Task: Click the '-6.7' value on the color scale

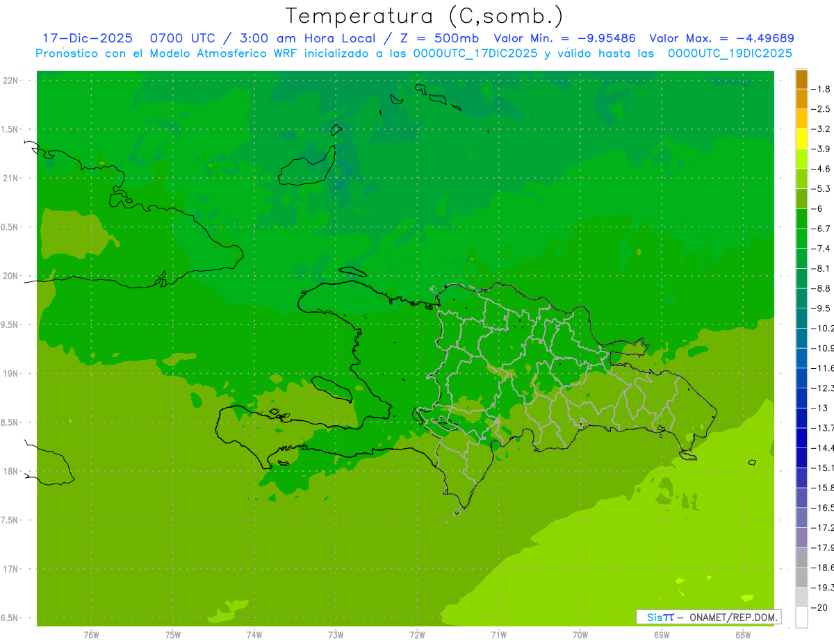Action: click(x=821, y=229)
